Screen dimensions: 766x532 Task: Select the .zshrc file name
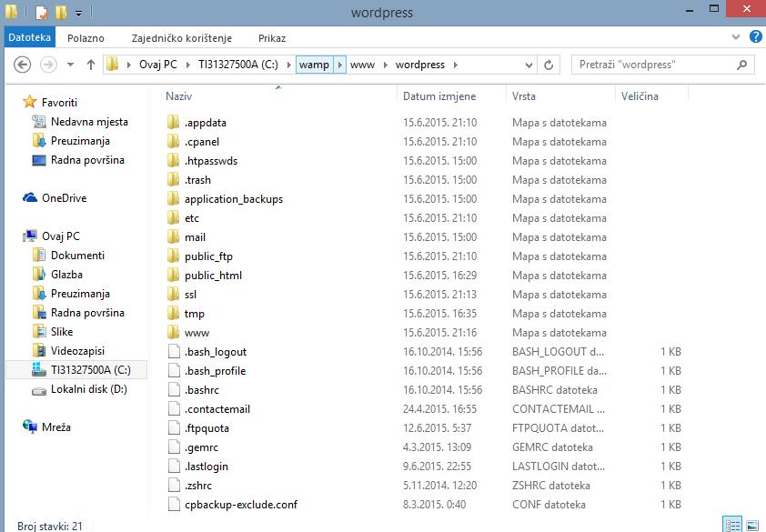coord(197,485)
